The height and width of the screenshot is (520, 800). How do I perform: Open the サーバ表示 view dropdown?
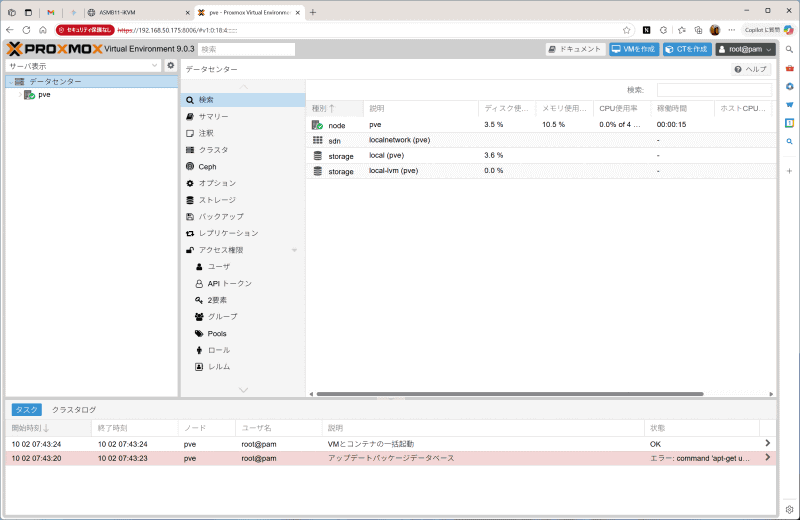[x=84, y=66]
